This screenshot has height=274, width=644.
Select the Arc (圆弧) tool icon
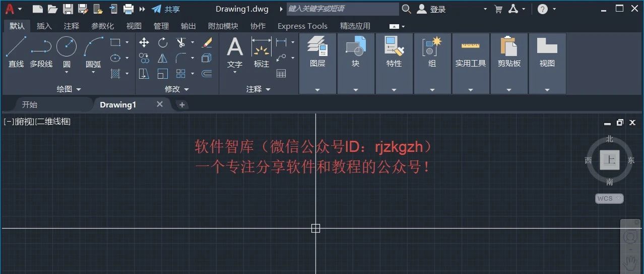tap(93, 46)
